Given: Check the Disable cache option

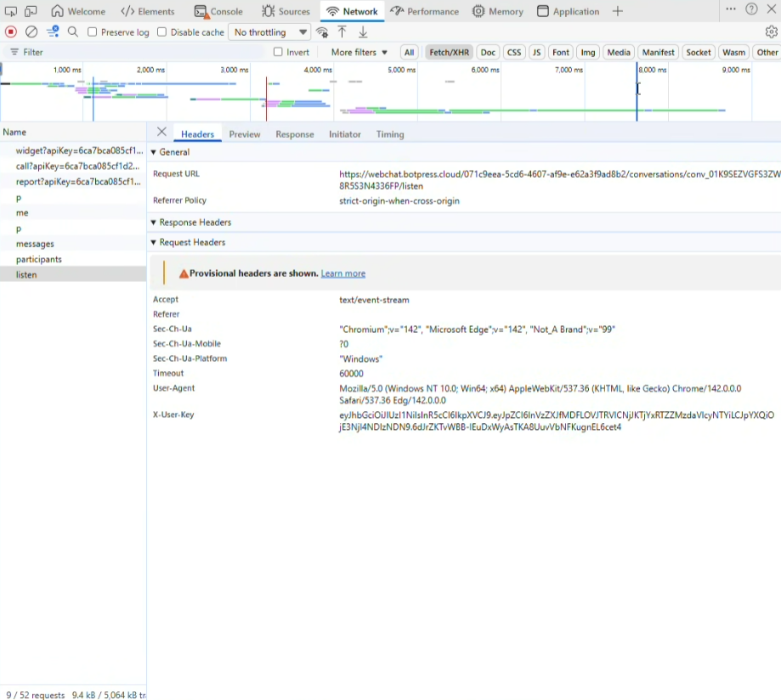Looking at the screenshot, I should coord(162,32).
